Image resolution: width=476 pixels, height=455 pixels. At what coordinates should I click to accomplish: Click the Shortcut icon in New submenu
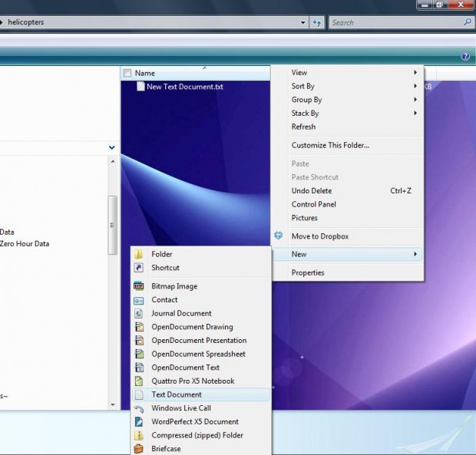tap(139, 268)
